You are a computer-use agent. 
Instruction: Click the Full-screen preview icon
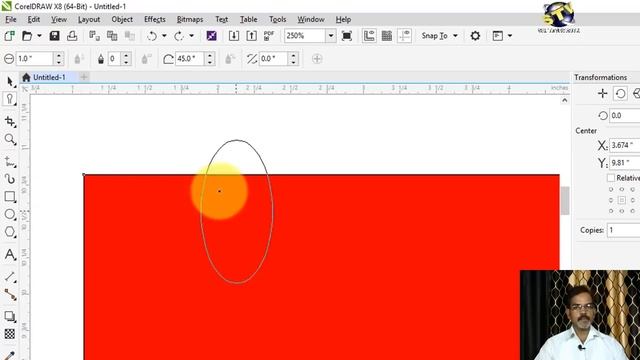coord(347,36)
